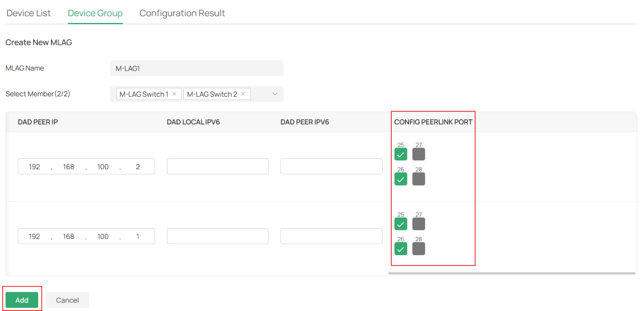Uncheck port 25 in second switch row
The width and height of the screenshot is (644, 311).
tap(401, 224)
